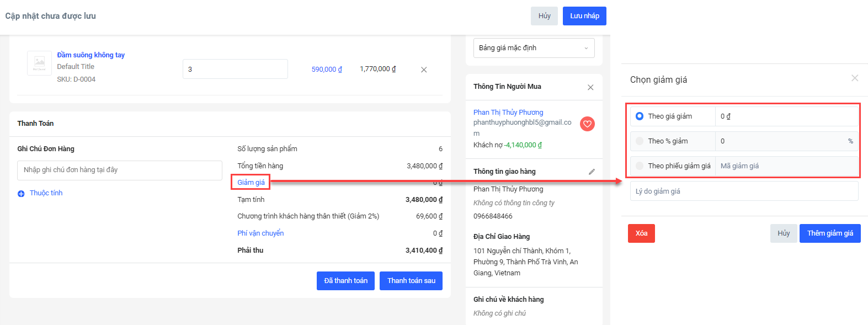Viewport: 868px width, 325px height.
Task: Open the Phí vận chuyển link
Action: click(260, 233)
